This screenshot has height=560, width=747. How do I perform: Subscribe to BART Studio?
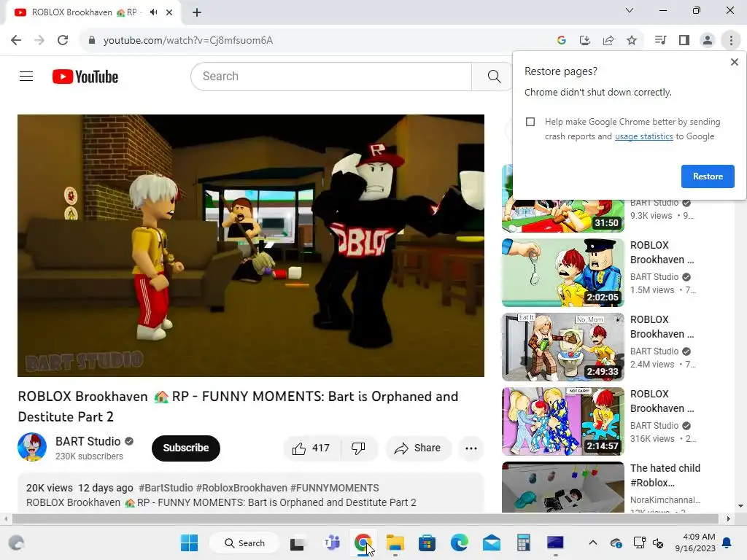pos(186,448)
